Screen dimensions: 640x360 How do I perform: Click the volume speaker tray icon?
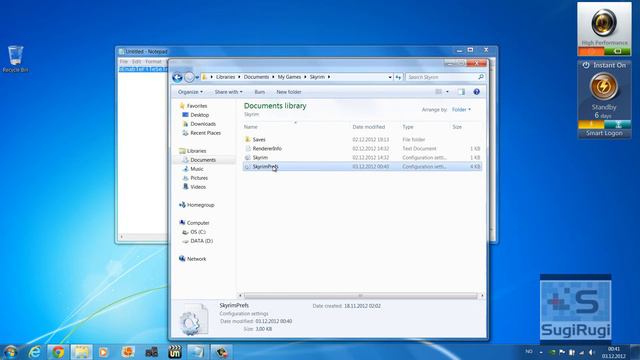pyautogui.click(x=591, y=352)
